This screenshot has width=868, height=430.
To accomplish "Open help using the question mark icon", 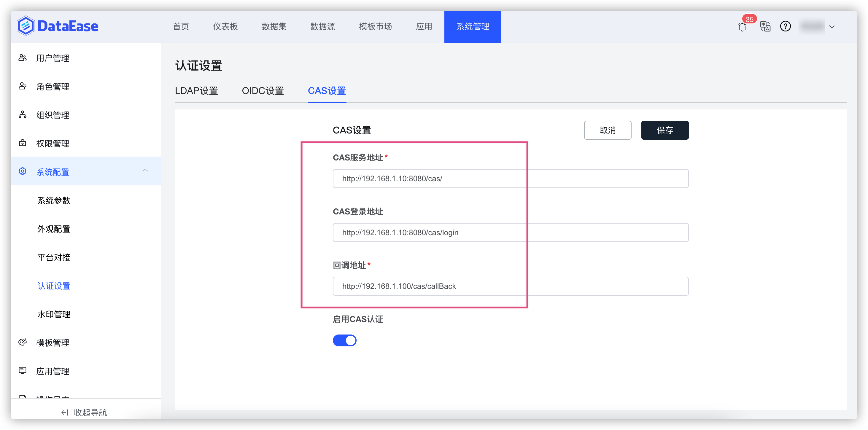I will point(786,26).
